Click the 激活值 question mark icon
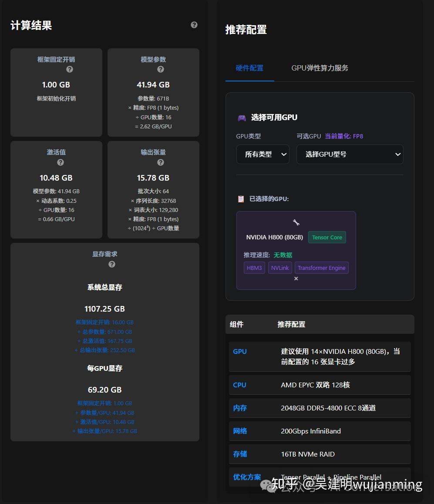The height and width of the screenshot is (504, 434). (61, 162)
